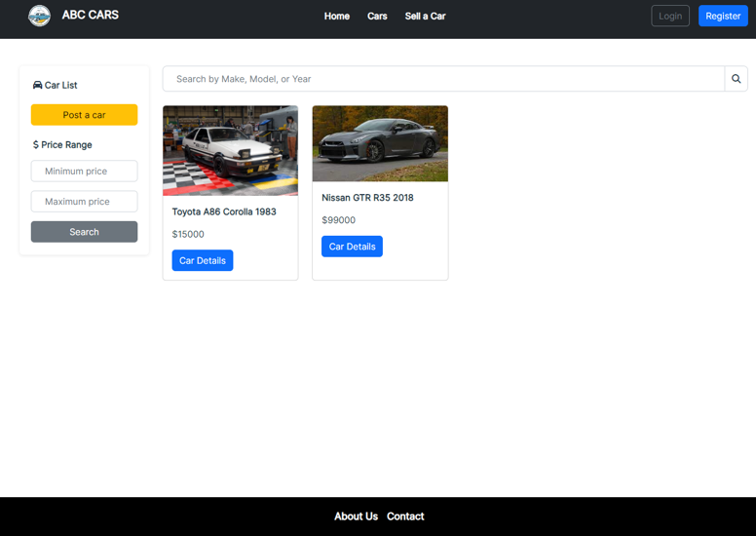Open the About Us footer link
Viewport: 756px width, 536px height.
tap(356, 517)
